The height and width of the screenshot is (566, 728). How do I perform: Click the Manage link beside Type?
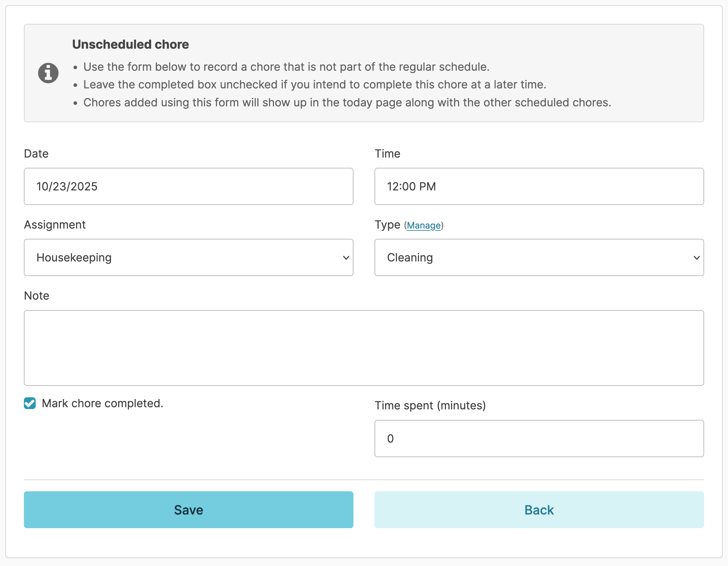423,225
